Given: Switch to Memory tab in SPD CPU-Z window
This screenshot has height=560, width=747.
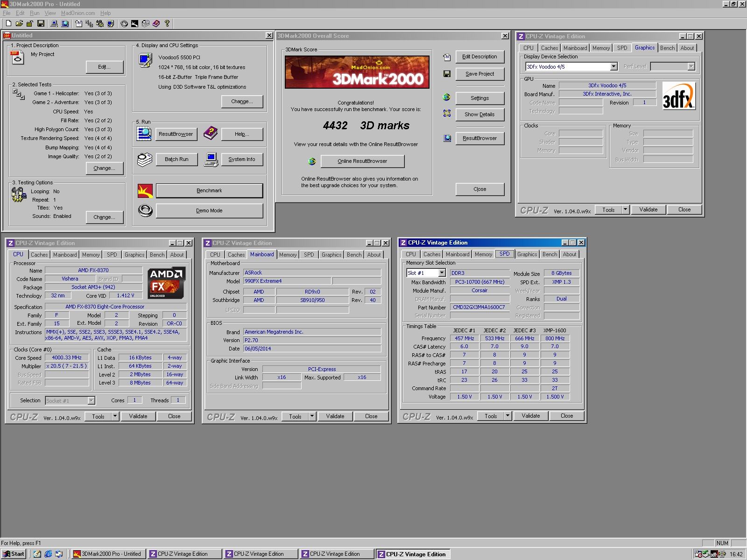Looking at the screenshot, I should click(x=483, y=254).
